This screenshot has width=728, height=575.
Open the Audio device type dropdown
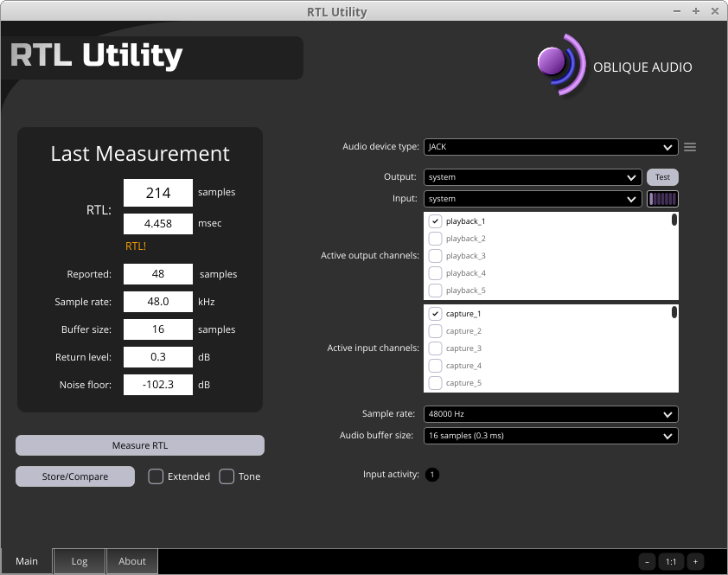(551, 147)
